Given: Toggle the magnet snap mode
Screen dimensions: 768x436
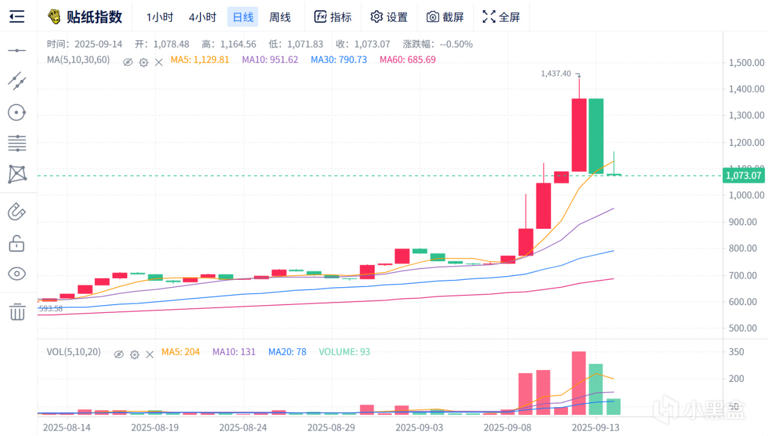Looking at the screenshot, I should coord(17,212).
